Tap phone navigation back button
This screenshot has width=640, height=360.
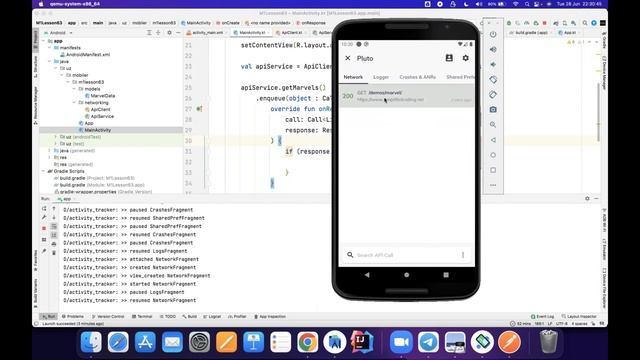pos(367,275)
